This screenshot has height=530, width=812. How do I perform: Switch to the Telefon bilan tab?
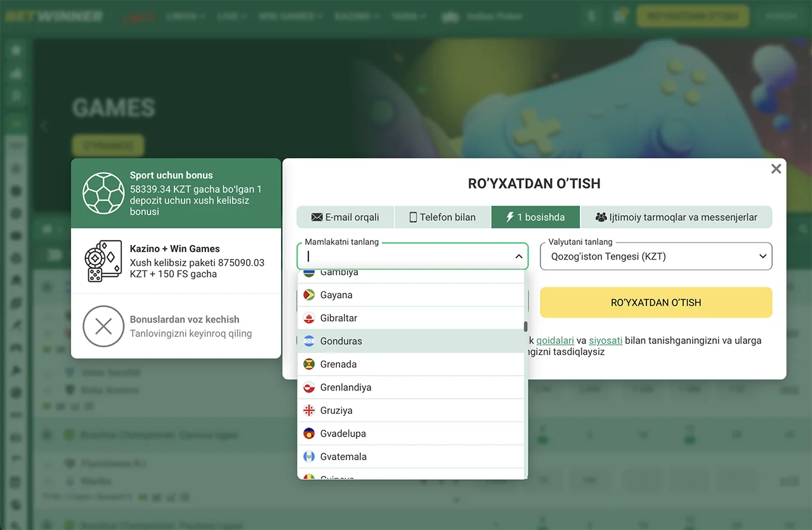coord(442,217)
